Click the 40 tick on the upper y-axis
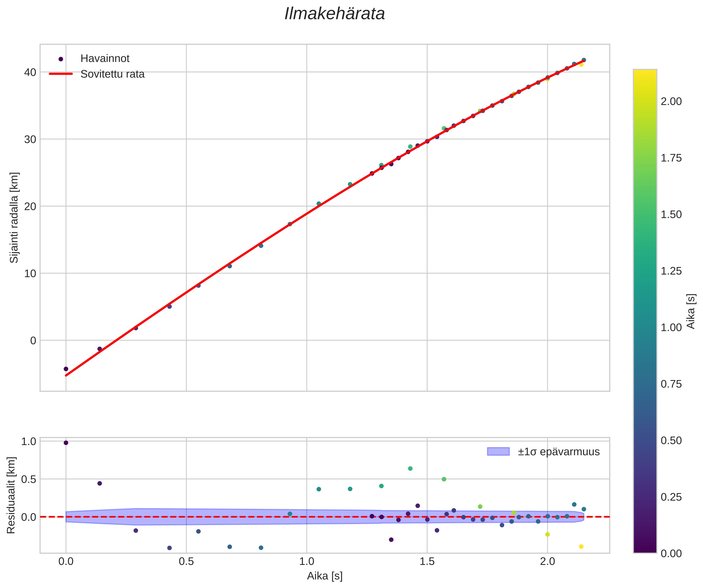703x588 pixels. [30, 72]
